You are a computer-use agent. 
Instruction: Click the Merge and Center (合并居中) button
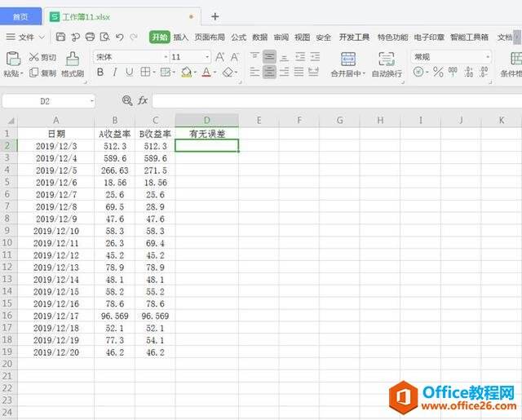pyautogui.click(x=348, y=64)
